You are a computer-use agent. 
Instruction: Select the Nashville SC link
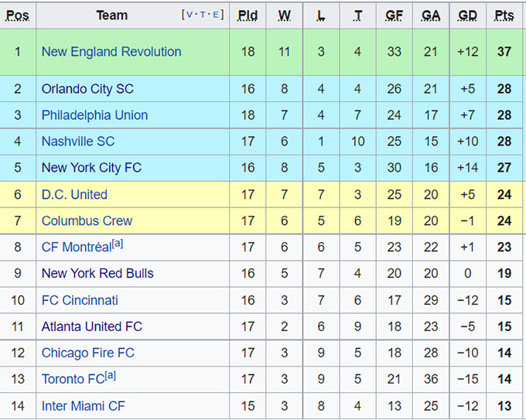78,142
